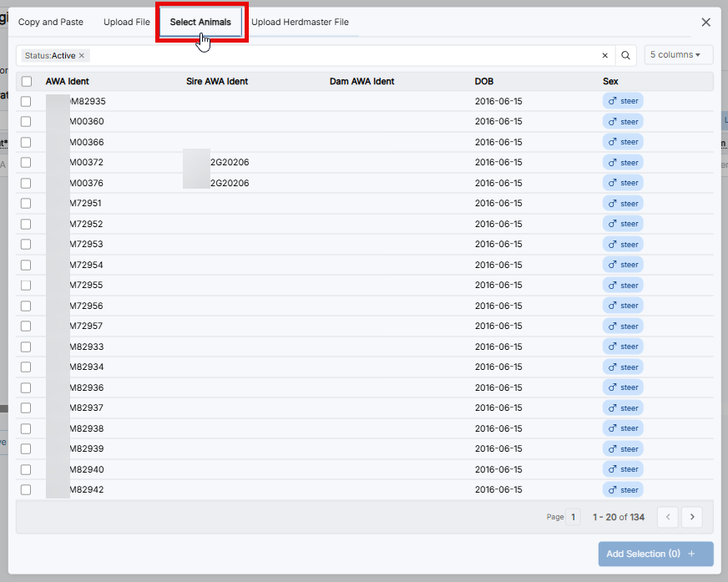
Task: Clear the search filter with the X icon
Action: [605, 56]
